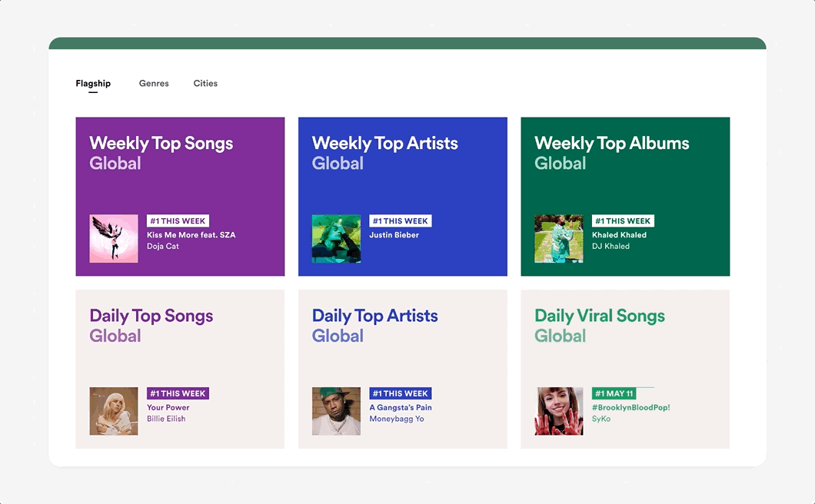The width and height of the screenshot is (815, 504).
Task: Click Khaled Khaled album cover thumbnail
Action: pyautogui.click(x=559, y=238)
